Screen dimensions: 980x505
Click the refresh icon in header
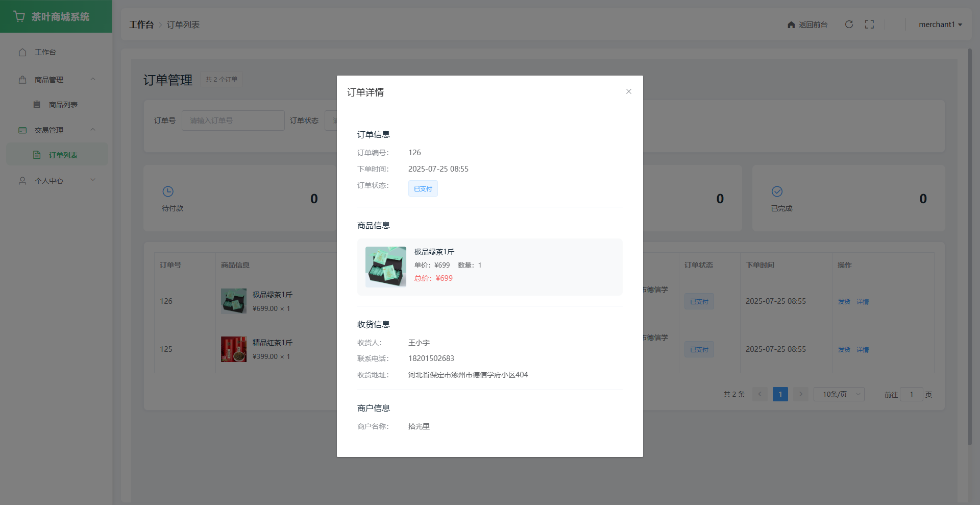[x=849, y=25]
